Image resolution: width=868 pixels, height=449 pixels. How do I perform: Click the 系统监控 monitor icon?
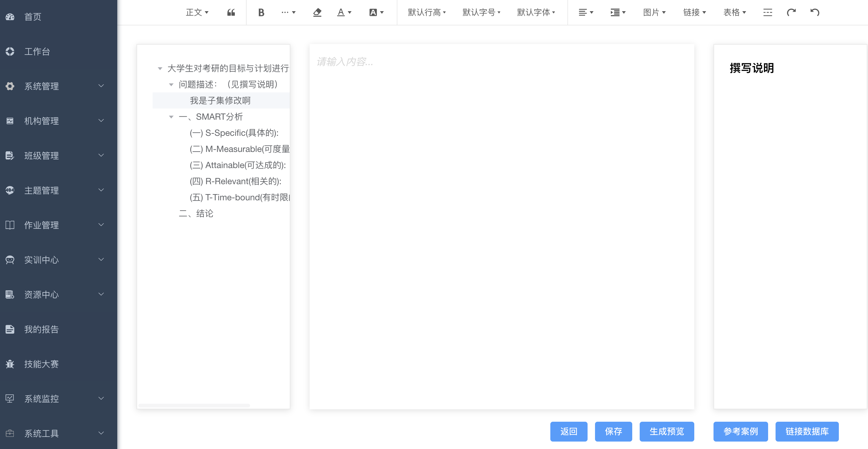tap(10, 398)
